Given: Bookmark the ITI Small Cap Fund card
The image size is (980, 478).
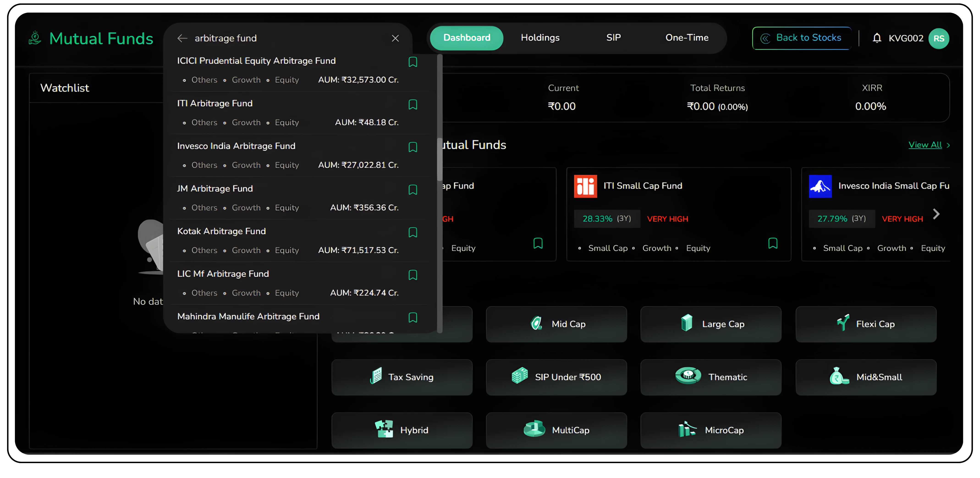Looking at the screenshot, I should tap(773, 243).
